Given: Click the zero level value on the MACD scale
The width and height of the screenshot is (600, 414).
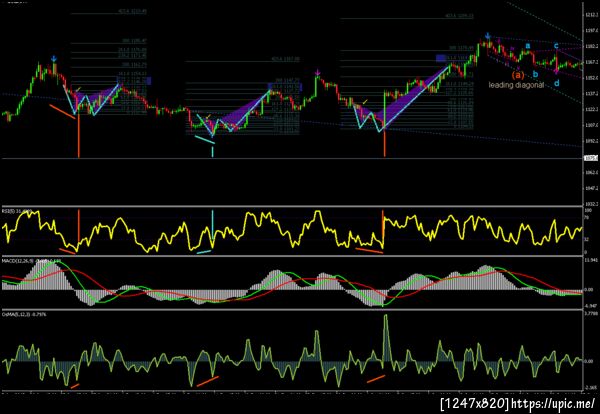Looking at the screenshot, I should (x=591, y=290).
